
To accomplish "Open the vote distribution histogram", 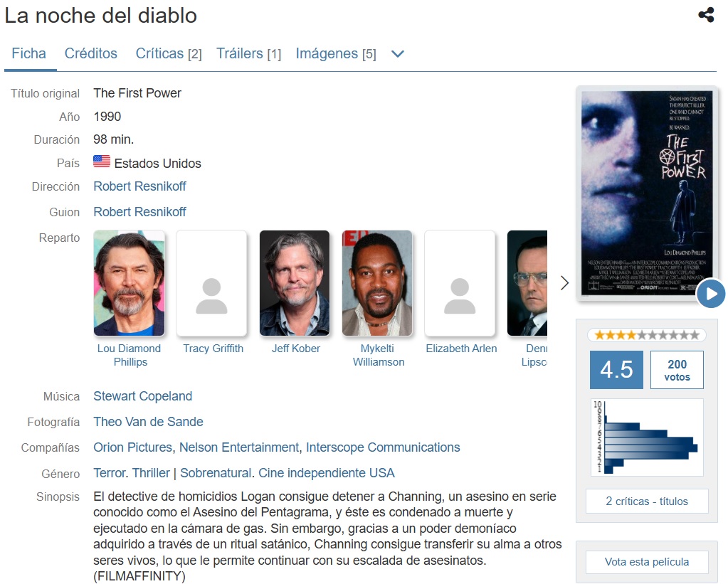I will click(647, 437).
